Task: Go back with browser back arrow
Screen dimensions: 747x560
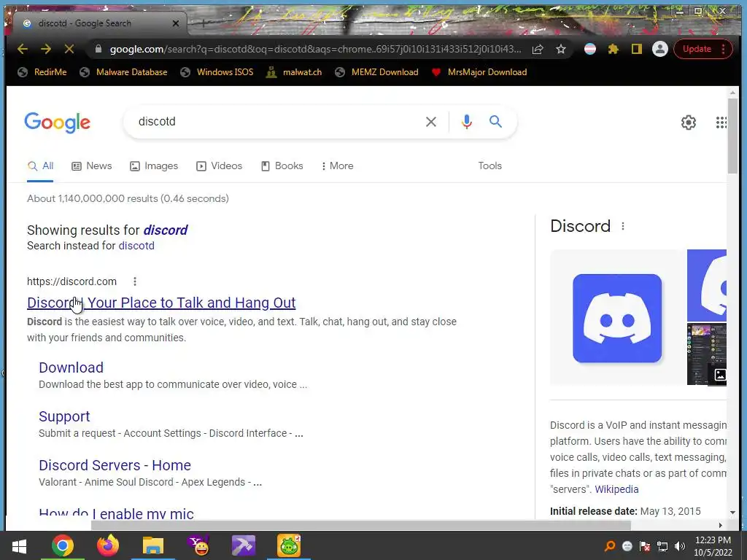Action: [x=23, y=49]
